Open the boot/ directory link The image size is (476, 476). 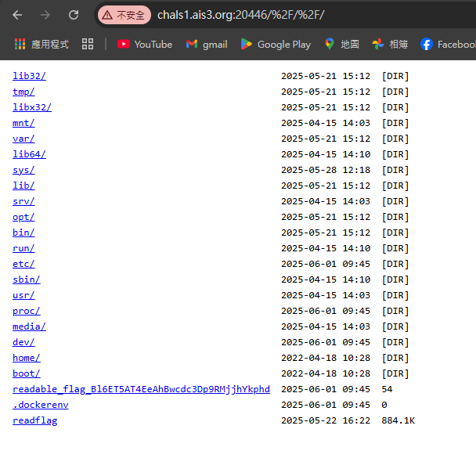pyautogui.click(x=27, y=373)
